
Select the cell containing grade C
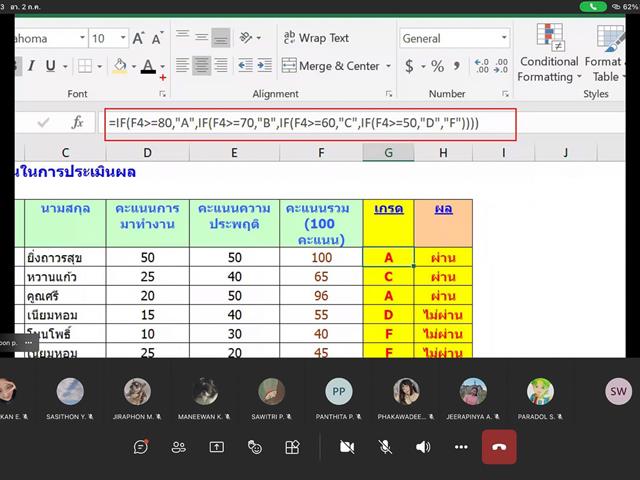[x=388, y=276]
